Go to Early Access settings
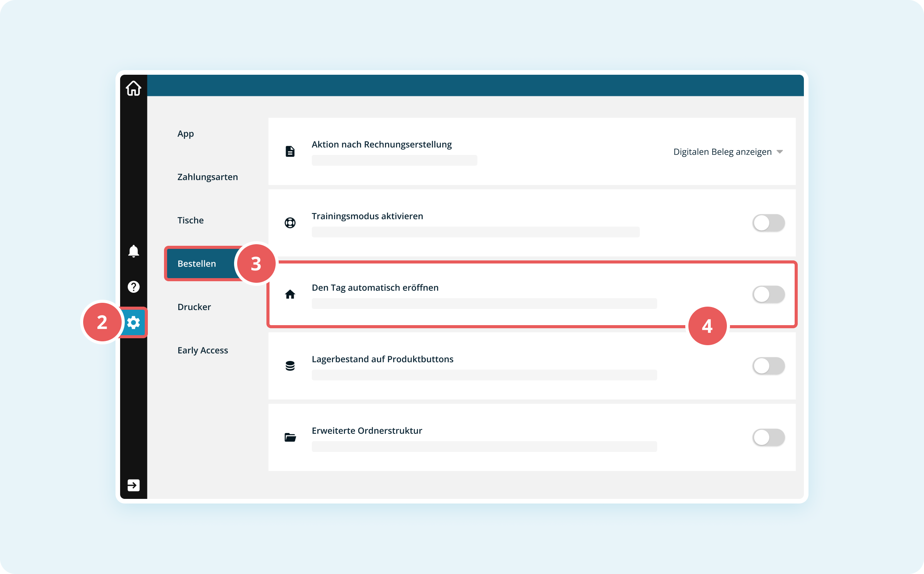Viewport: 924px width, 574px height. (203, 350)
